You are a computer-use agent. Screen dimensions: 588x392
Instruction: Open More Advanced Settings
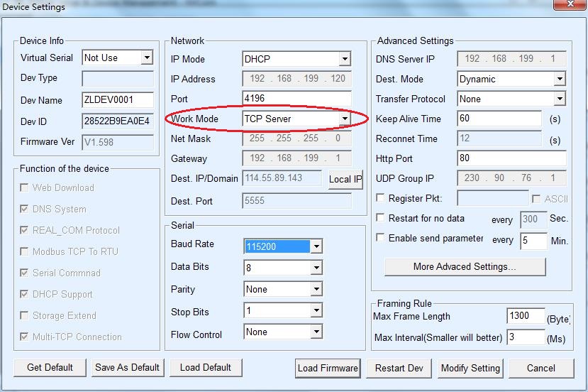465,267
